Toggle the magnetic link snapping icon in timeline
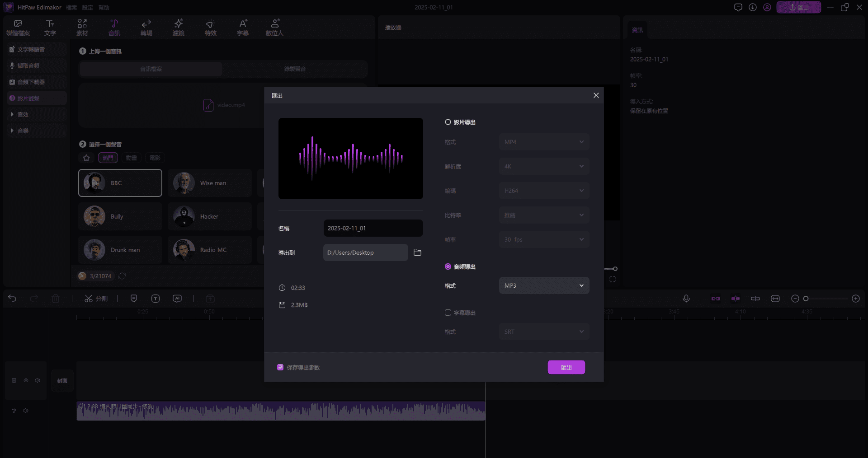The width and height of the screenshot is (868, 458). (716, 299)
